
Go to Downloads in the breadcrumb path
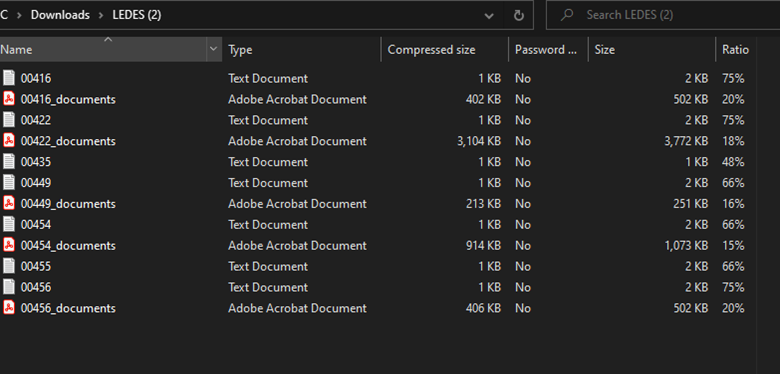60,15
